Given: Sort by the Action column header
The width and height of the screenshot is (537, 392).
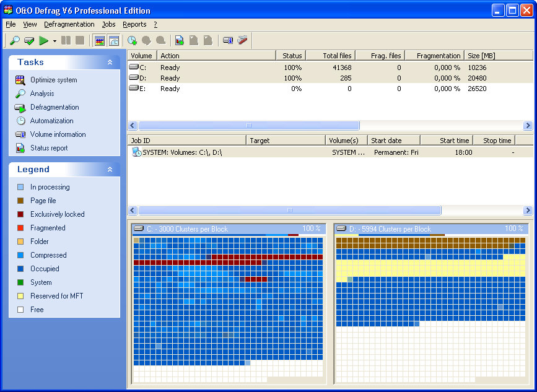Looking at the screenshot, I should pyautogui.click(x=216, y=56).
